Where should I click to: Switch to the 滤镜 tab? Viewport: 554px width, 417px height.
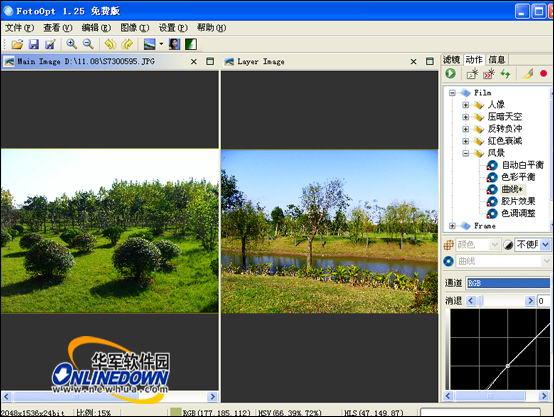pos(451,60)
